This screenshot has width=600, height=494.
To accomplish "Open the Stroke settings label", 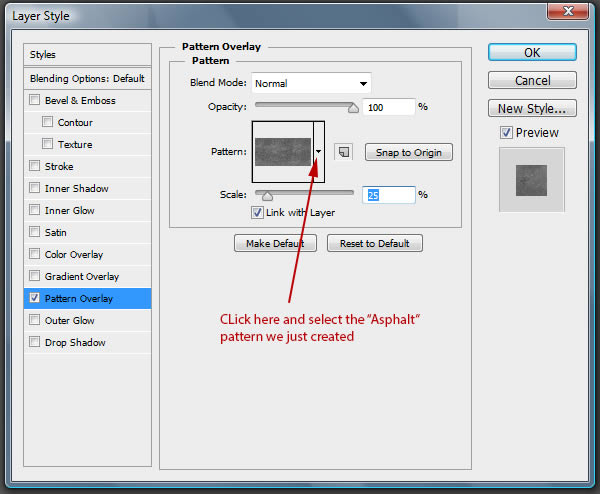I will click(59, 166).
